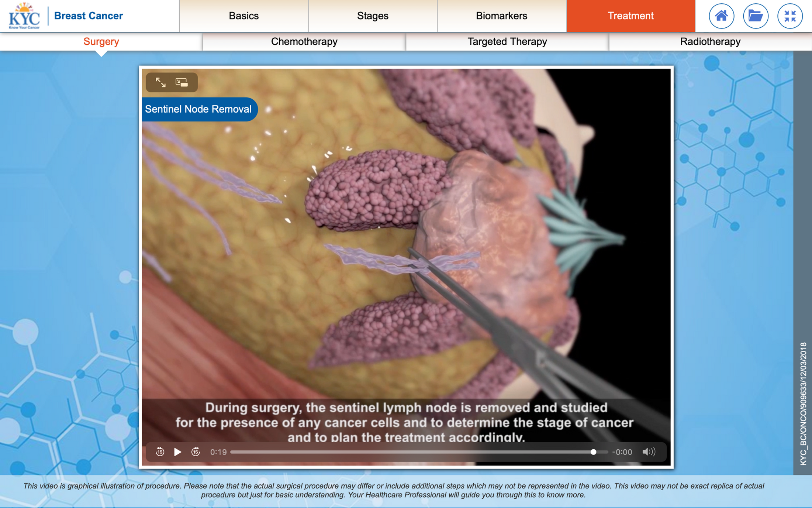
Task: Go to the Biomarkers tab
Action: tap(501, 16)
